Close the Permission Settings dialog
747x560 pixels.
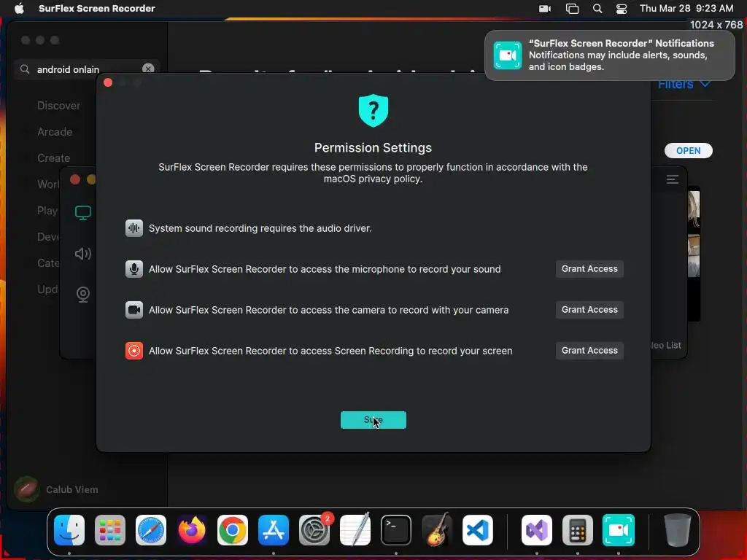[108, 82]
